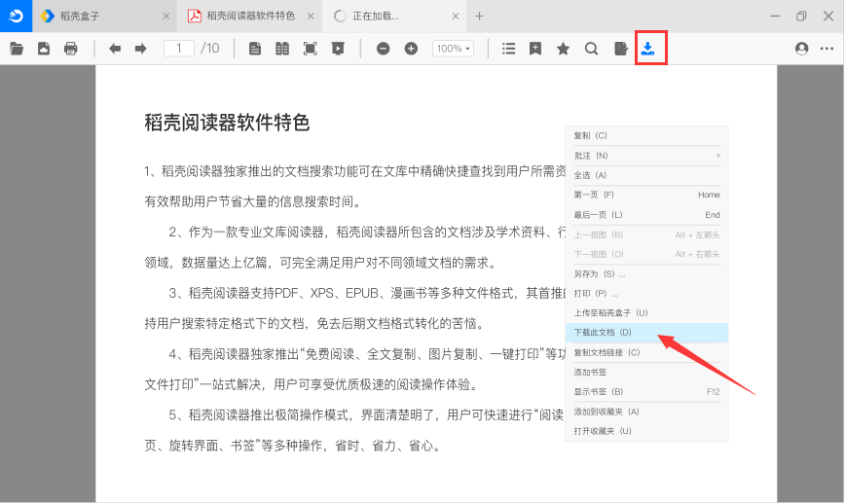Viewport: 845px width, 504px height.
Task: Choose 复制文档链接 (C) entry
Action: (x=646, y=352)
